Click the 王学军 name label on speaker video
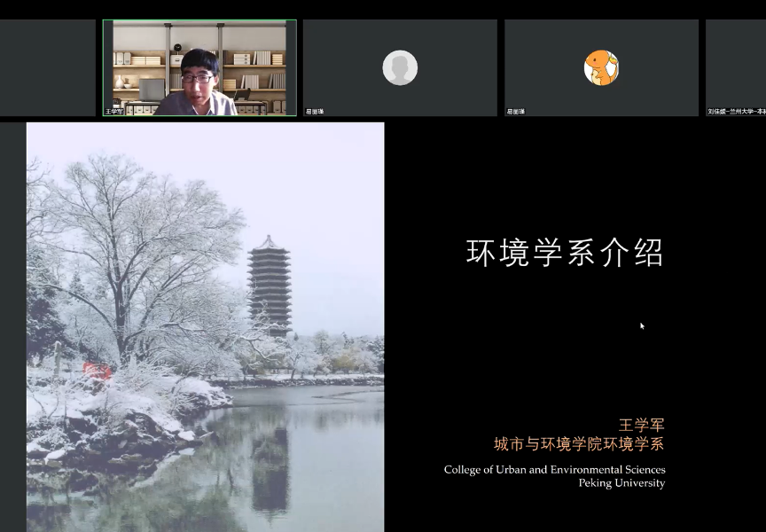Screen dimensions: 766x532 click(114, 112)
